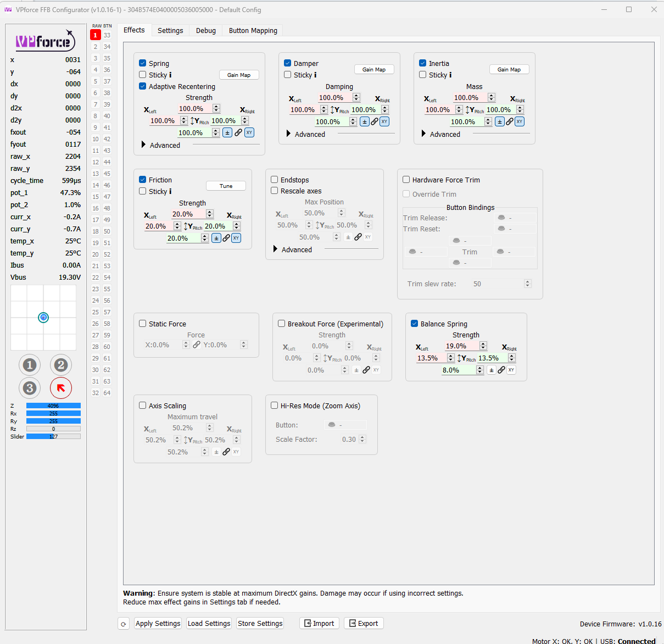
Task: Switch to the Settings tab
Action: [170, 31]
